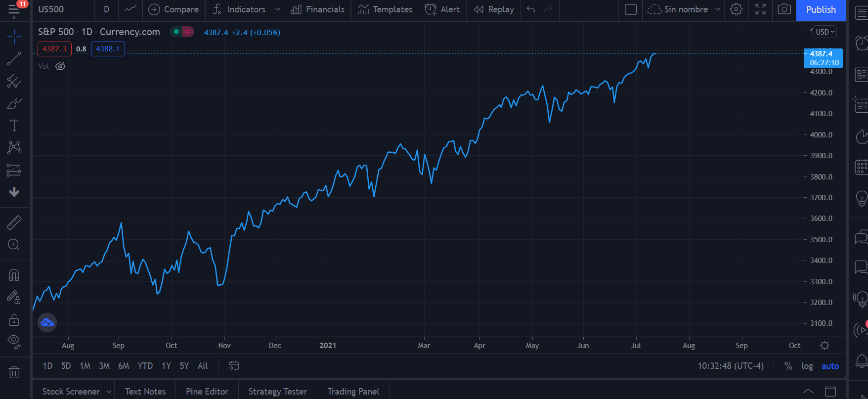Select the trend line drawing tool
Viewport: 868px width, 399px height.
[14, 59]
